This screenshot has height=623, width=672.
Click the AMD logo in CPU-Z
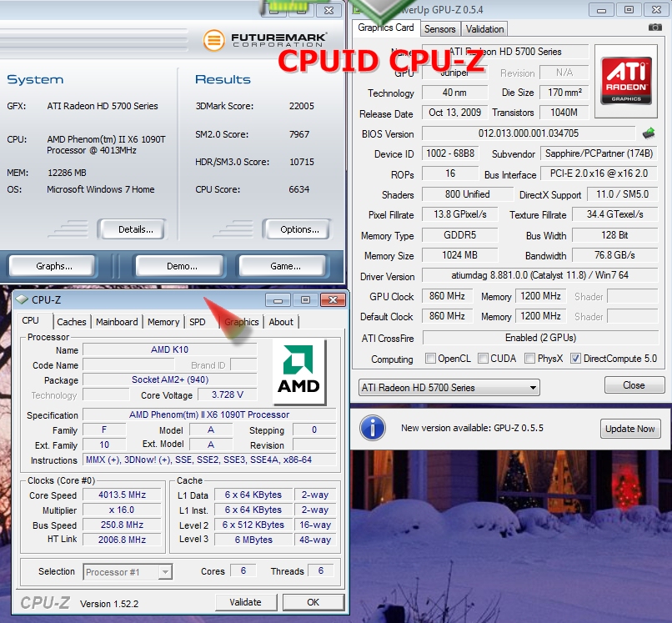[298, 371]
